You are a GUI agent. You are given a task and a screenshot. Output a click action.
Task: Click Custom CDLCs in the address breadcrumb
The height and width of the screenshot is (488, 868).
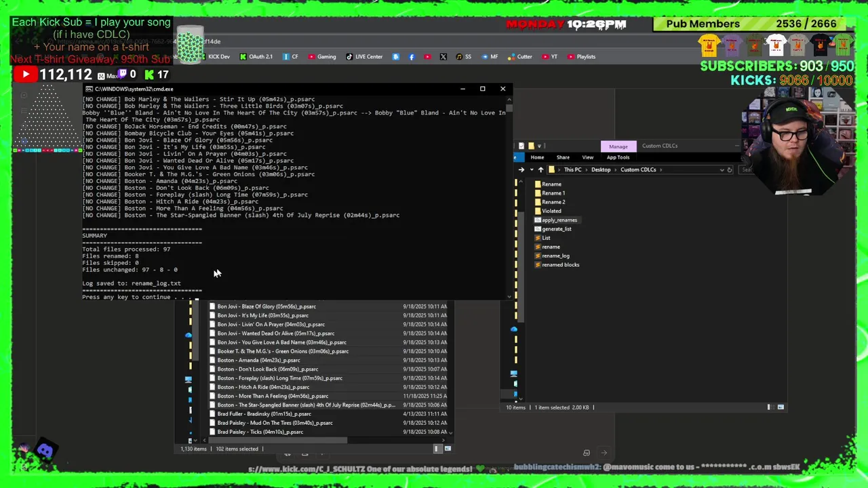pyautogui.click(x=638, y=169)
